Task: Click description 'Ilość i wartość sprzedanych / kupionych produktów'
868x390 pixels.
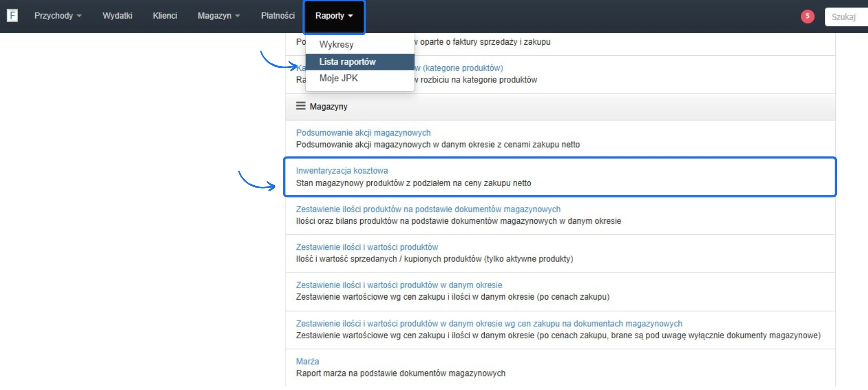Action: tap(435, 258)
